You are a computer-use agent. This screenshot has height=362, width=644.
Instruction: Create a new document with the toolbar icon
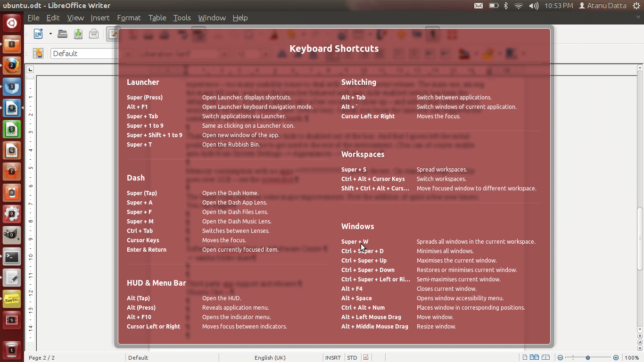(x=39, y=34)
